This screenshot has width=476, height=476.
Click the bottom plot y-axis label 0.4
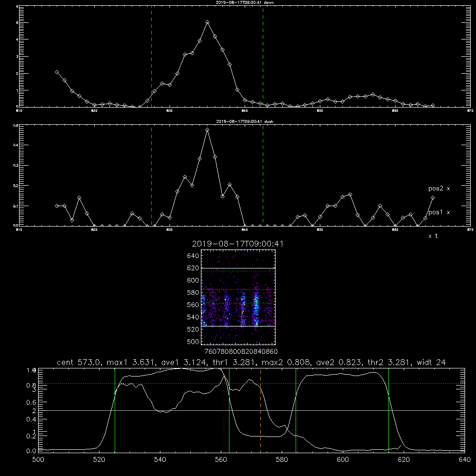pos(31,419)
